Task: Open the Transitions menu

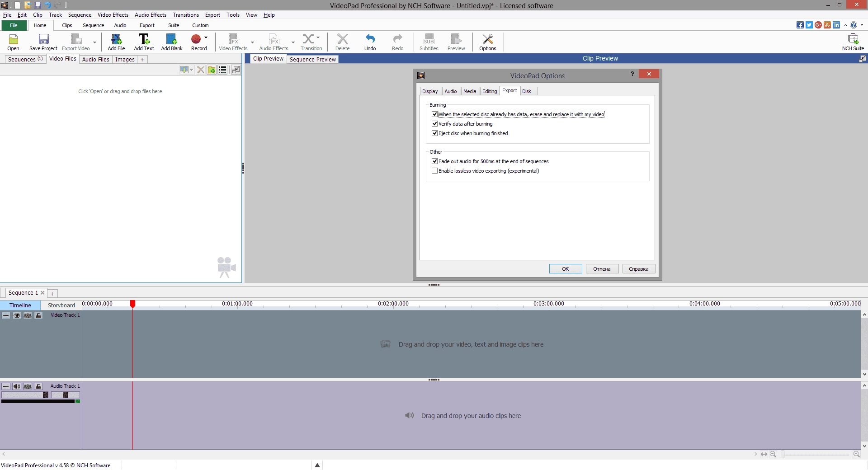Action: click(x=185, y=15)
